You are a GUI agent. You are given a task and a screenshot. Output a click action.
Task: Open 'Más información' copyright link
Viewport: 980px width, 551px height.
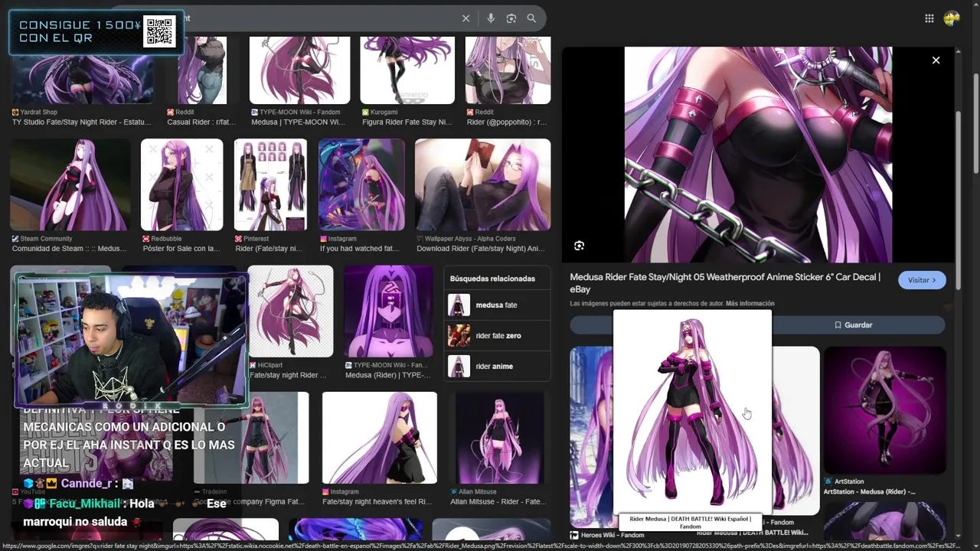750,304
